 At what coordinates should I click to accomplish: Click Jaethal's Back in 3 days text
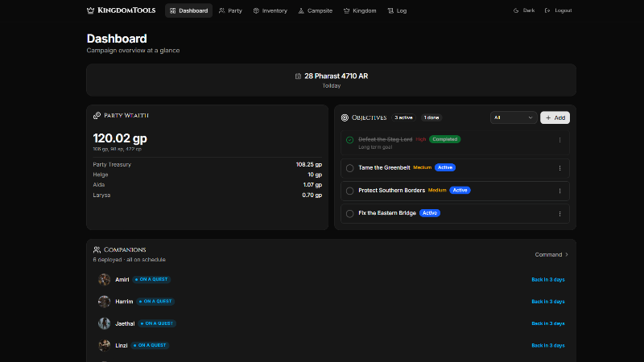[x=548, y=323]
